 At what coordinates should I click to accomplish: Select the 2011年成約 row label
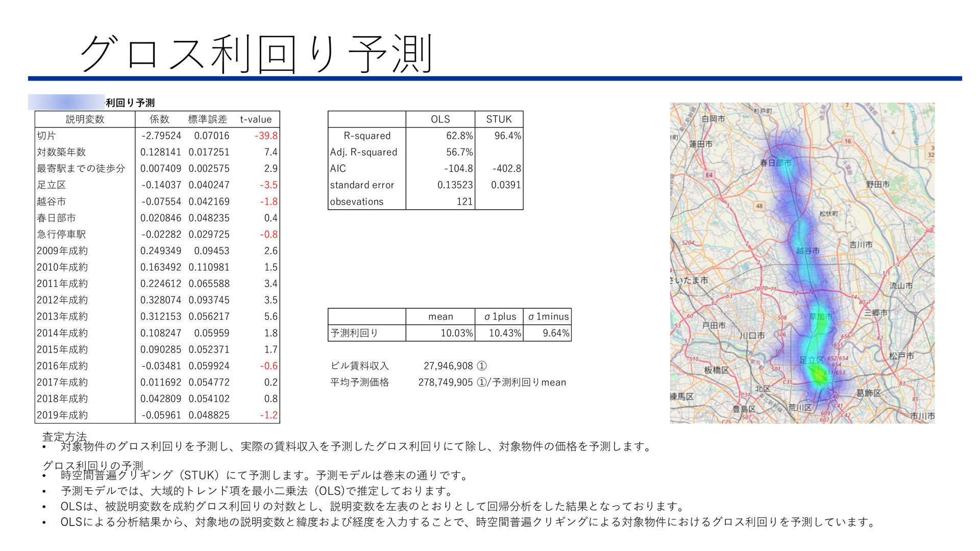point(62,283)
